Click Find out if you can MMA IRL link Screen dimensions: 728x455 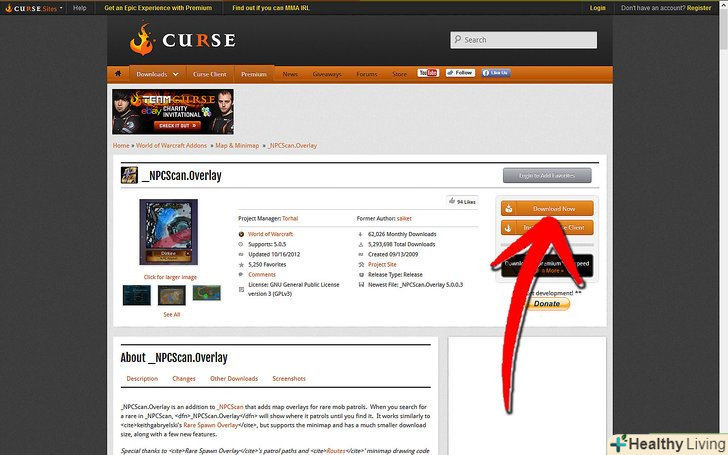pyautogui.click(x=271, y=8)
